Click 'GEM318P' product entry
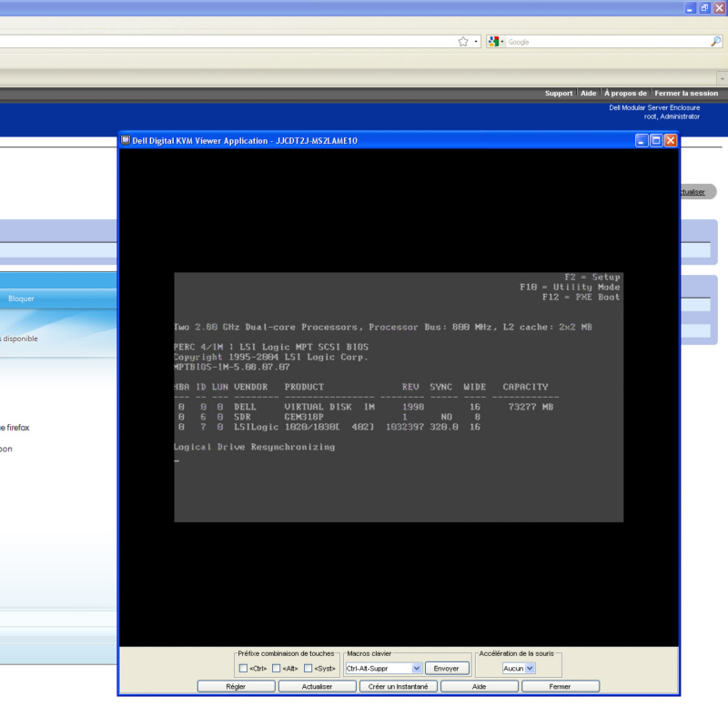The height and width of the screenshot is (717, 728). click(304, 417)
